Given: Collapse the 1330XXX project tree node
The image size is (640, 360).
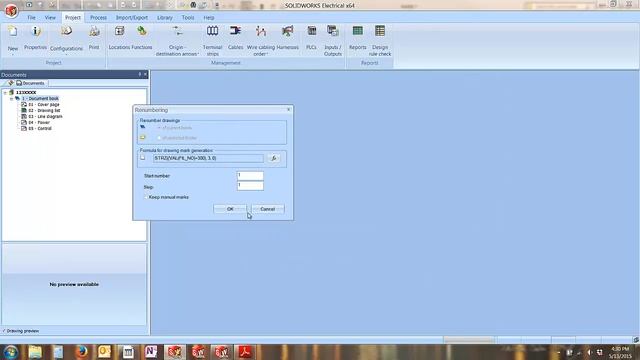Looking at the screenshot, I should (x=5, y=93).
